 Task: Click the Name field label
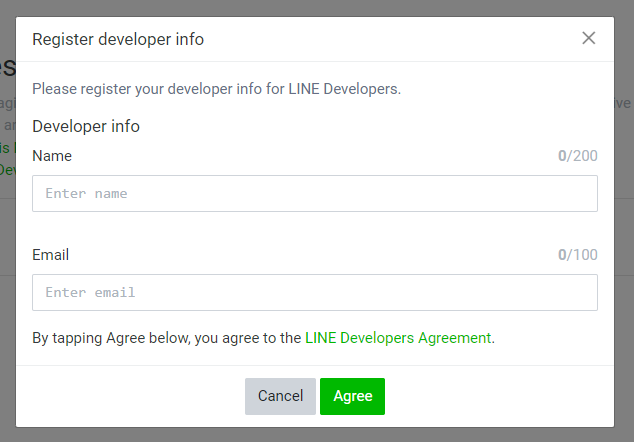tap(52, 156)
